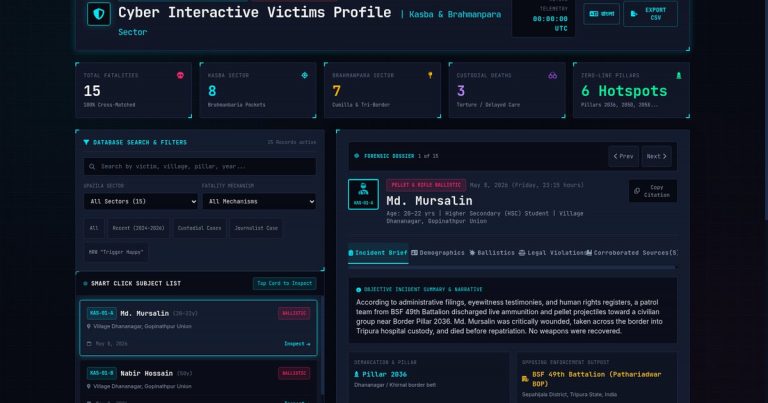
Task: Click the info icon beside Objective Incident Summary
Action: (359, 290)
